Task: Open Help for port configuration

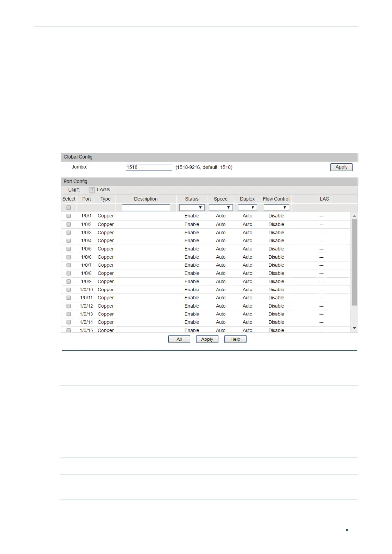Action: pyautogui.click(x=235, y=339)
